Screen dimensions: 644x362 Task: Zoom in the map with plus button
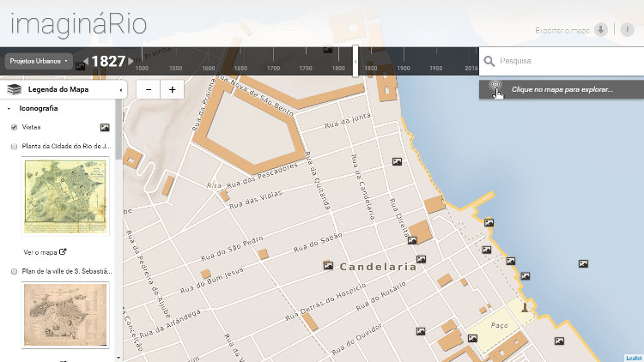pyautogui.click(x=172, y=89)
